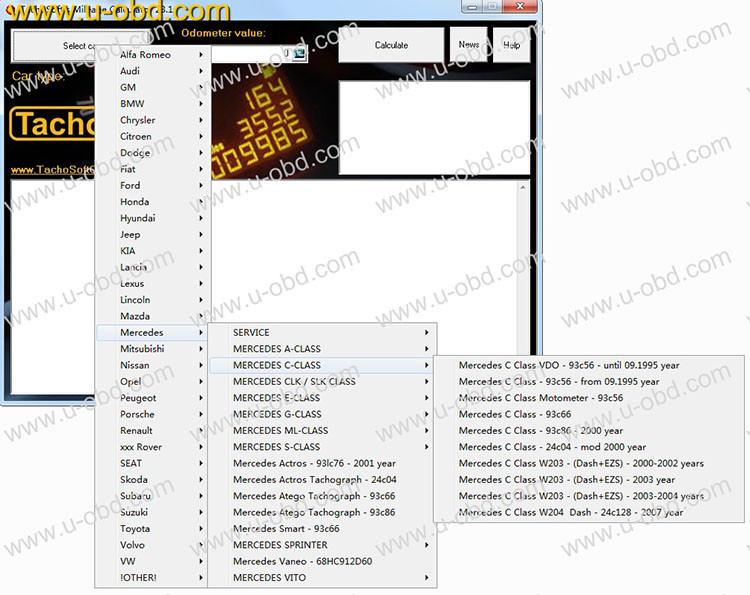Open the Audi brand submenu
The image size is (750, 595).
click(153, 71)
